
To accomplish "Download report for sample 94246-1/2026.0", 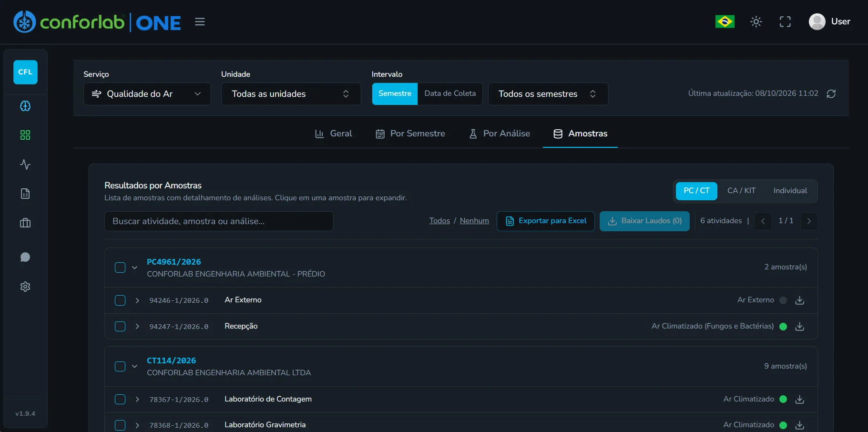I will click(800, 300).
